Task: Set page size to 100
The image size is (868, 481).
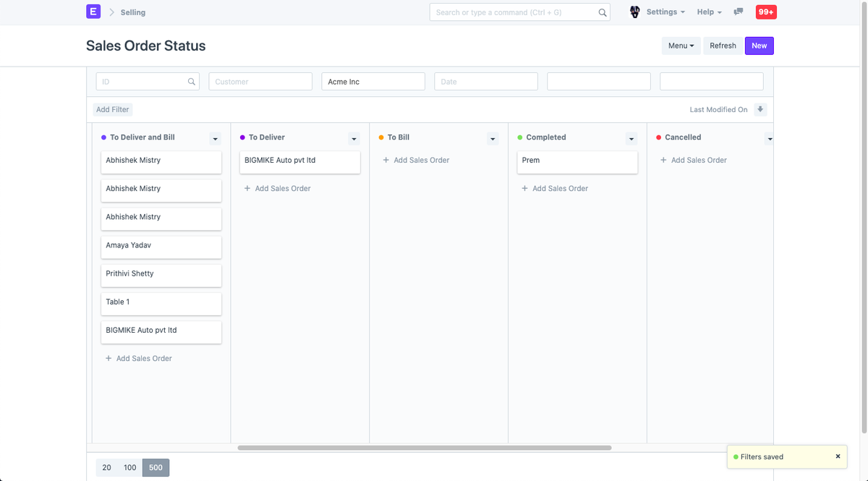Action: coord(130,467)
